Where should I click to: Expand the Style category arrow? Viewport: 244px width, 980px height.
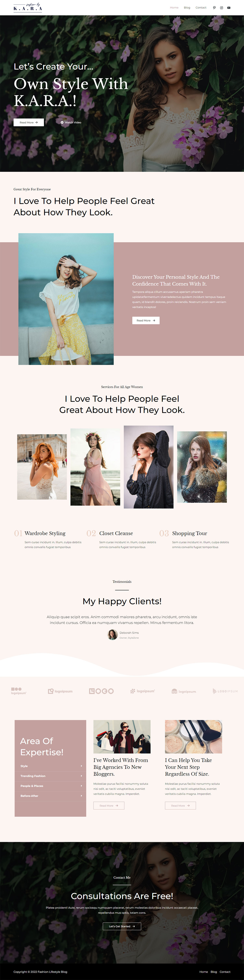[81, 766]
